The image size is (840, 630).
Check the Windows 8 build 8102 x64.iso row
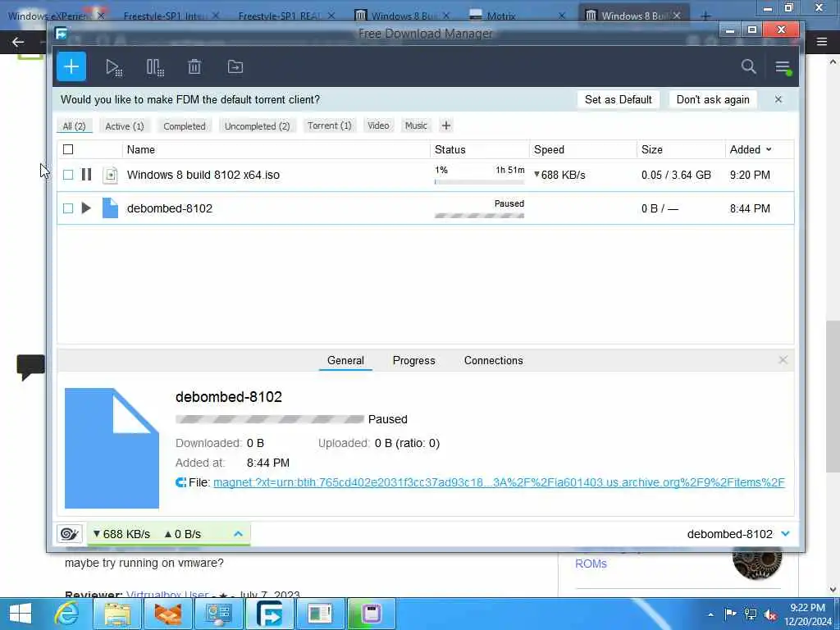68,175
